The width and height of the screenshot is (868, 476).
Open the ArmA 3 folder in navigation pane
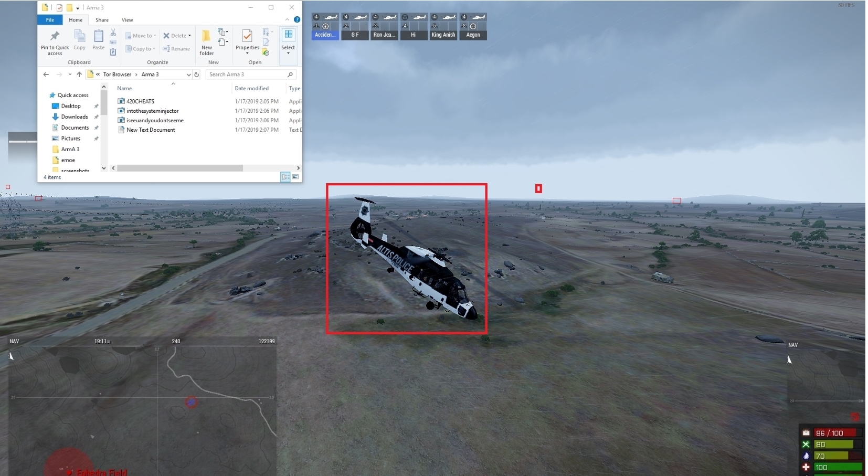[x=70, y=149]
